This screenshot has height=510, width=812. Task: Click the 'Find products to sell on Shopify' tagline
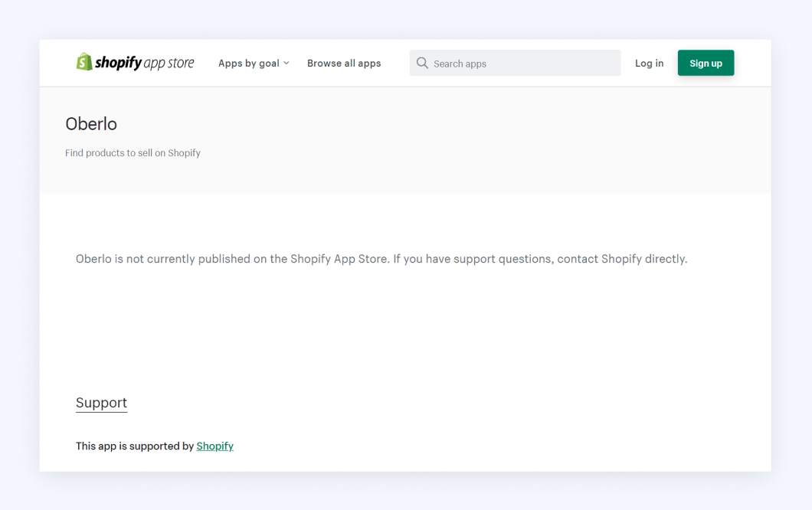click(x=133, y=153)
